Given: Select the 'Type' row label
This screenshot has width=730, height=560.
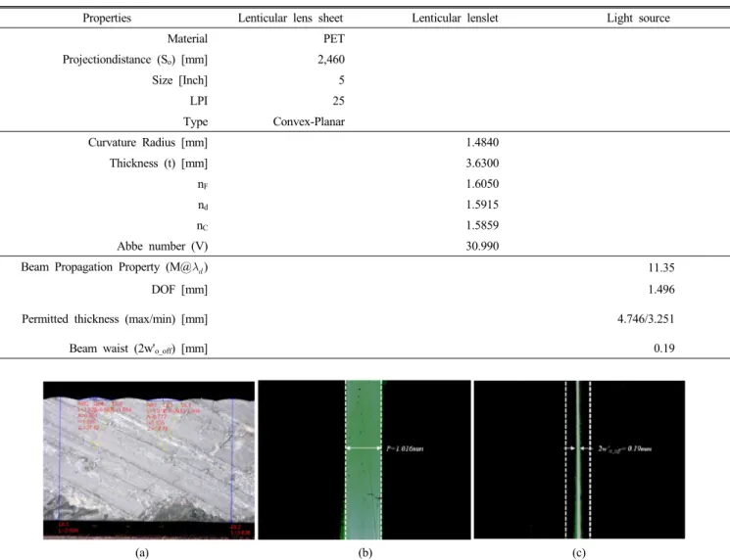Looking at the screenshot, I should pos(195,121).
